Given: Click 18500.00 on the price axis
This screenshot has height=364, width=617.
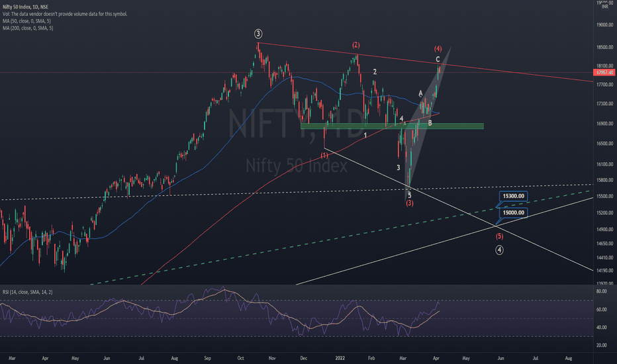Looking at the screenshot, I should tap(605, 47).
